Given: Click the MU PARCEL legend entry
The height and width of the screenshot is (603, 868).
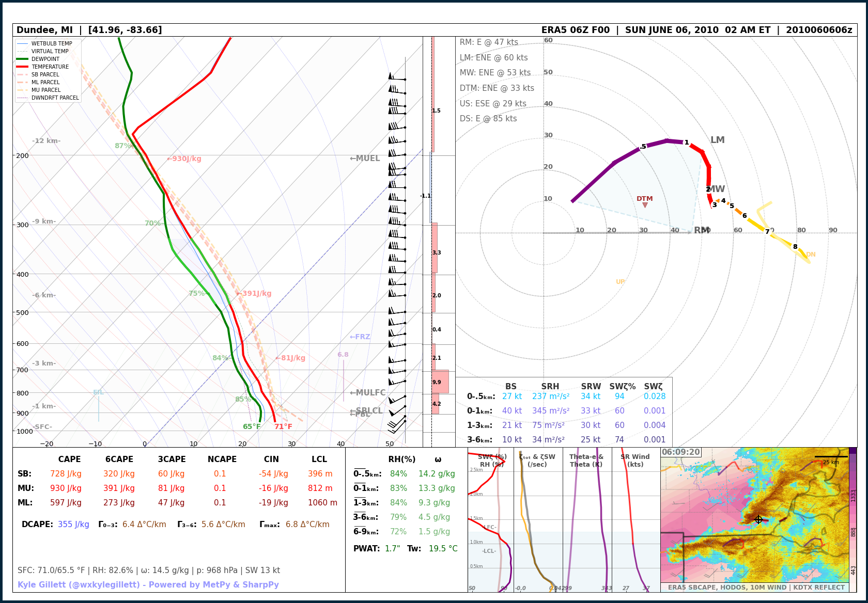Looking at the screenshot, I should coord(45,90).
